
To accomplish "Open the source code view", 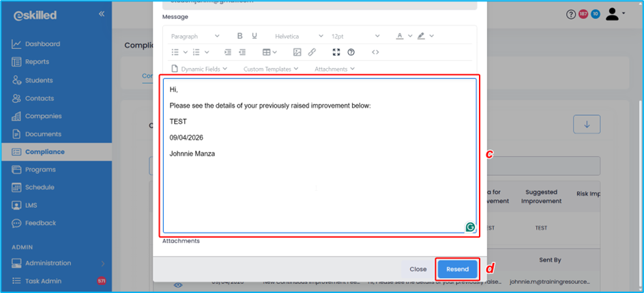I will tap(375, 52).
